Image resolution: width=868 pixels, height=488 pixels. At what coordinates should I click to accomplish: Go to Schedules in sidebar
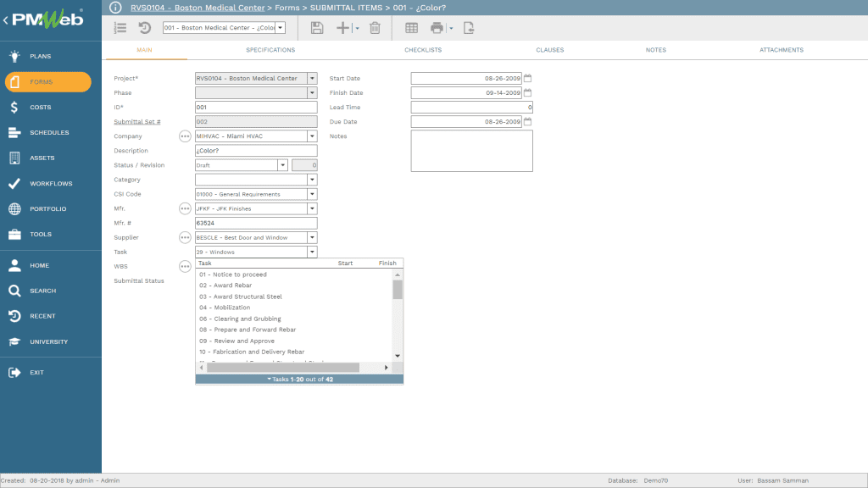[x=50, y=132]
